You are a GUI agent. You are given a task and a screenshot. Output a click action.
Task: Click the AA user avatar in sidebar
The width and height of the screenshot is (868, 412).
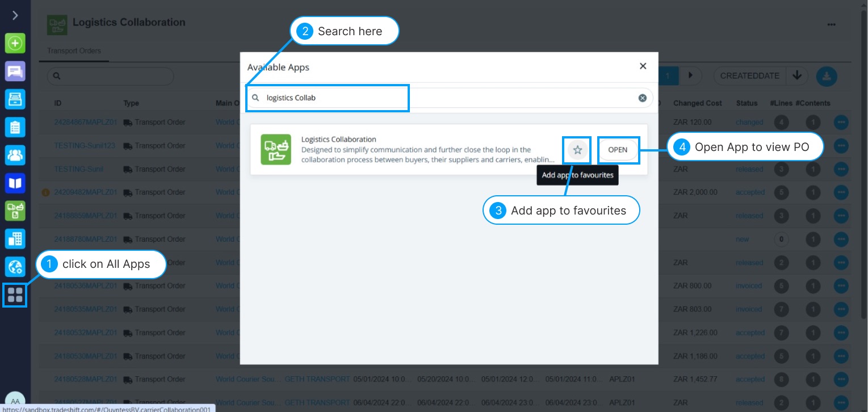pos(15,401)
